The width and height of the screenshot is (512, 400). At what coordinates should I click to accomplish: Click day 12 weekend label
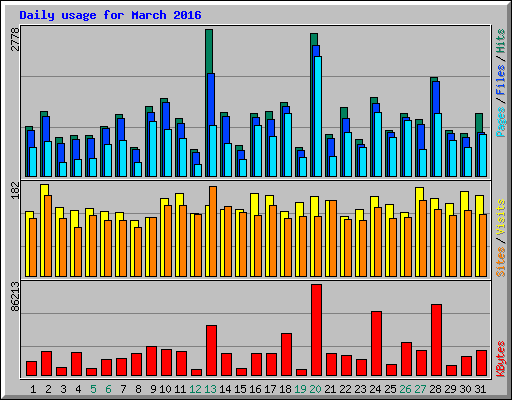[195, 389]
